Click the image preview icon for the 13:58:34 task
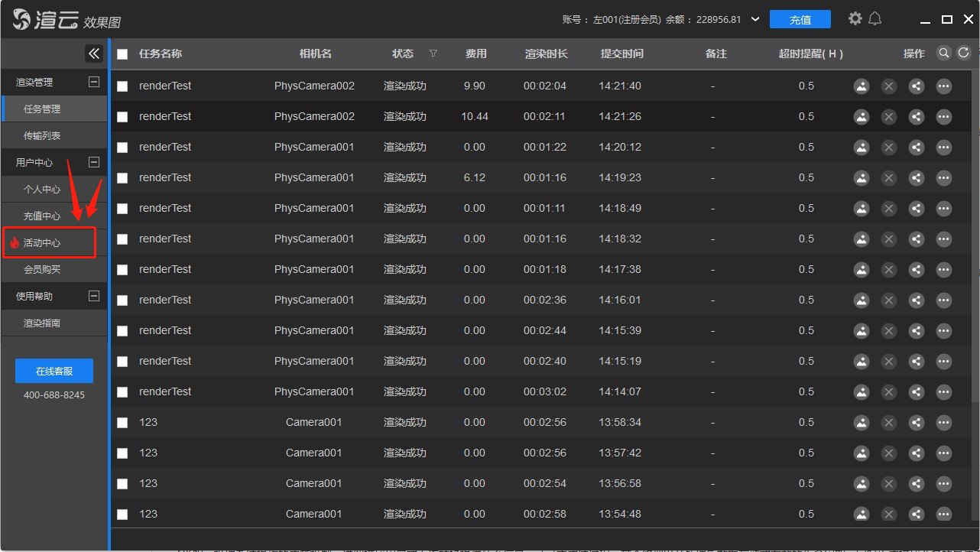Screen dimensions: 980x552 pos(862,423)
